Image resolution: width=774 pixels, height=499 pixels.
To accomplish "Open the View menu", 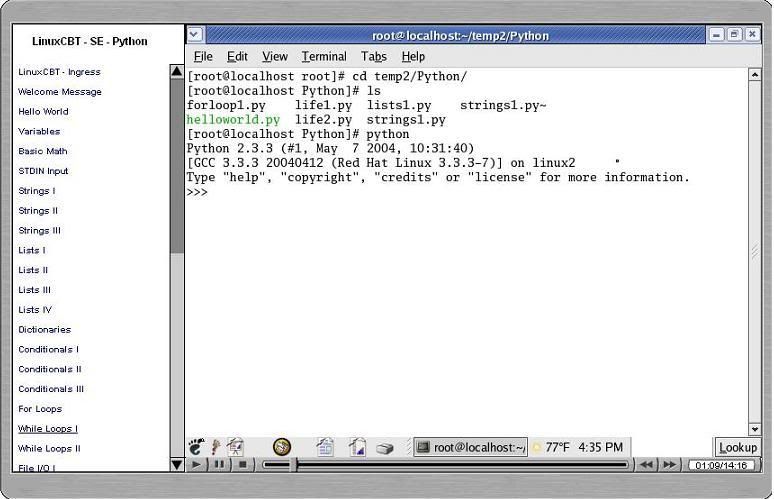I will pos(274,57).
